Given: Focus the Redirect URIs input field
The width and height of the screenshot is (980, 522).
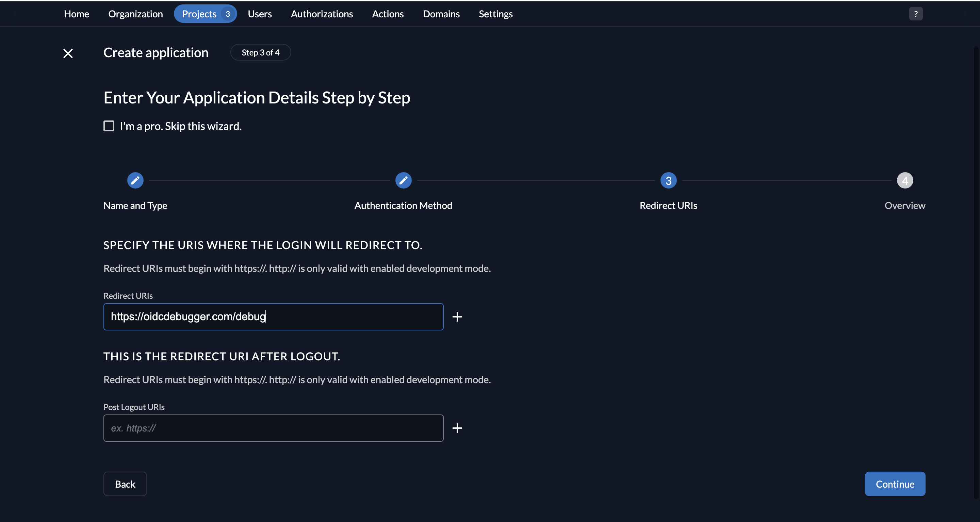Looking at the screenshot, I should point(273,316).
